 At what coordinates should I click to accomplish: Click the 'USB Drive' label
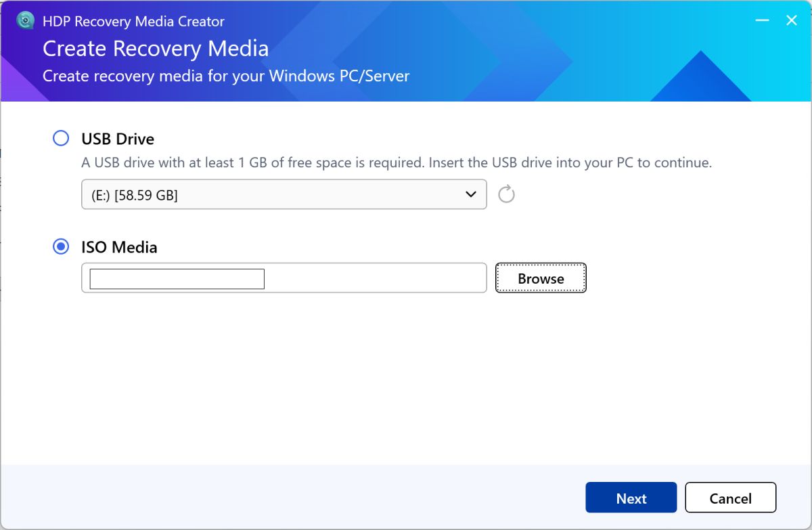point(118,139)
